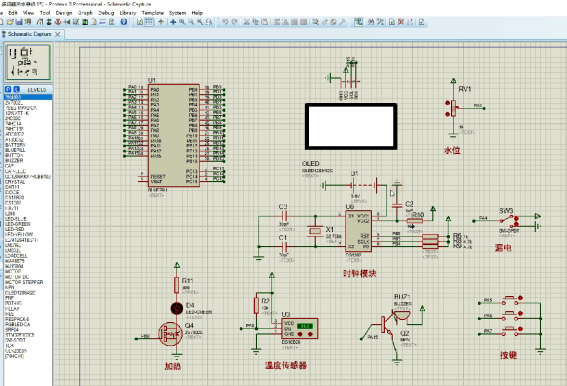Click the Redo arrow icon
This screenshot has width=567, height=386.
[x=234, y=22]
